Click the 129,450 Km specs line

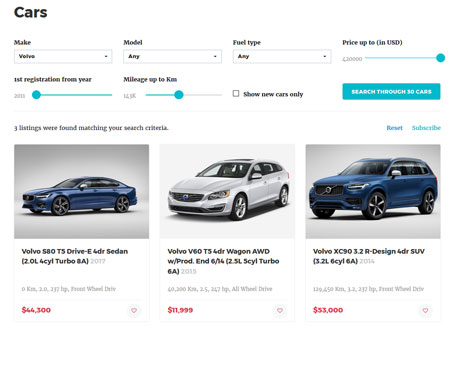coord(368,289)
